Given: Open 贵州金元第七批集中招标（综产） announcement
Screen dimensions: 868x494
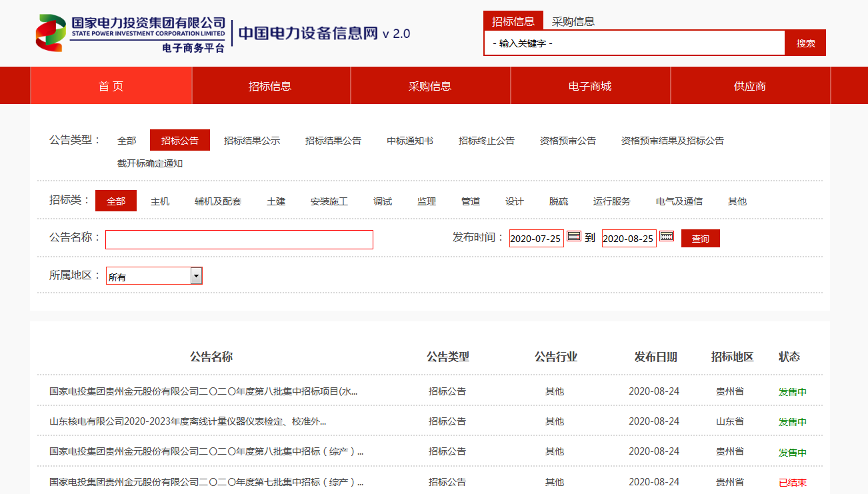Looking at the screenshot, I should pyautogui.click(x=206, y=482).
